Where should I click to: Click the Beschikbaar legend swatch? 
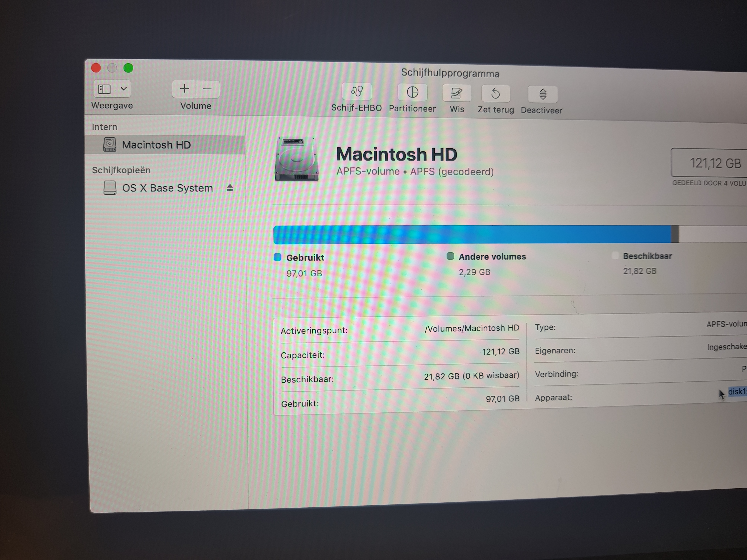615,256
